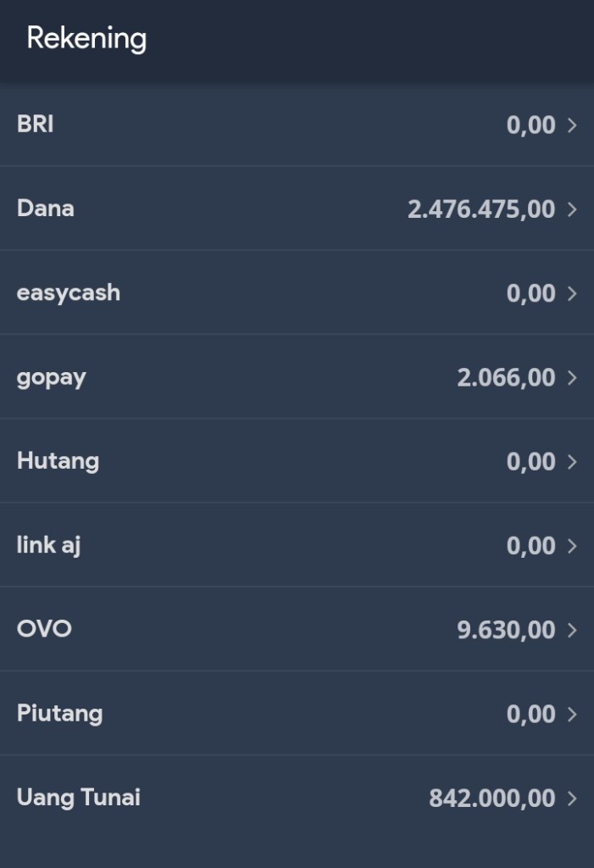The image size is (594, 868).
Task: Open the chevron next to BRI
Action: [572, 125]
